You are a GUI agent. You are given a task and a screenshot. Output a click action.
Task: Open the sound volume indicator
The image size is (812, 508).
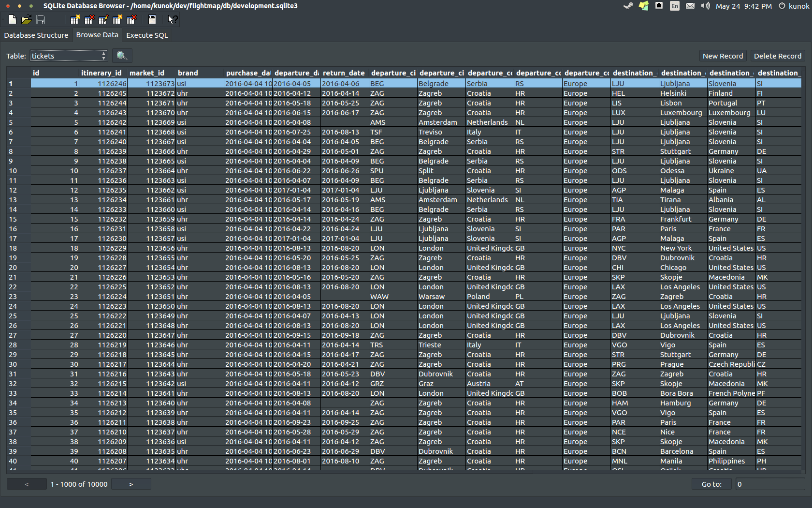click(x=706, y=6)
